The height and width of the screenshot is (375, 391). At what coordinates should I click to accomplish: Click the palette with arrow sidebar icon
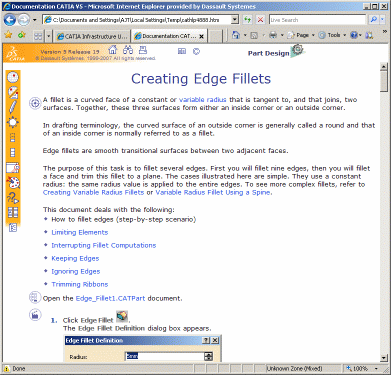pos(13,182)
